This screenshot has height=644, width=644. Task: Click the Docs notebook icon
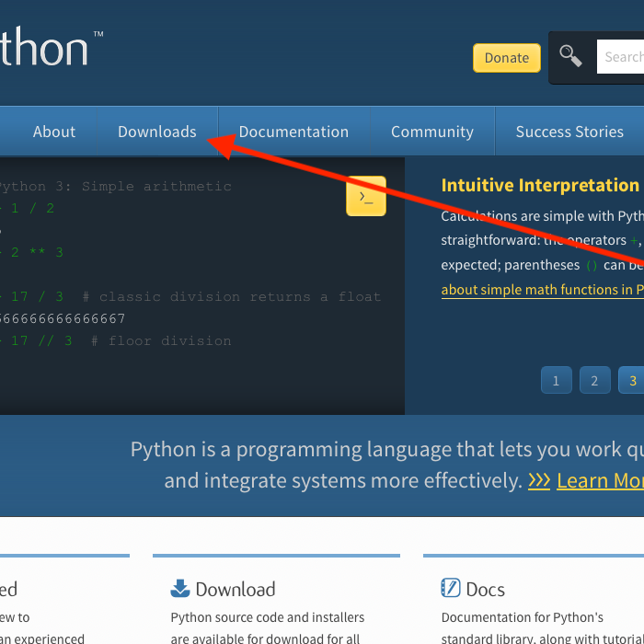[451, 588]
